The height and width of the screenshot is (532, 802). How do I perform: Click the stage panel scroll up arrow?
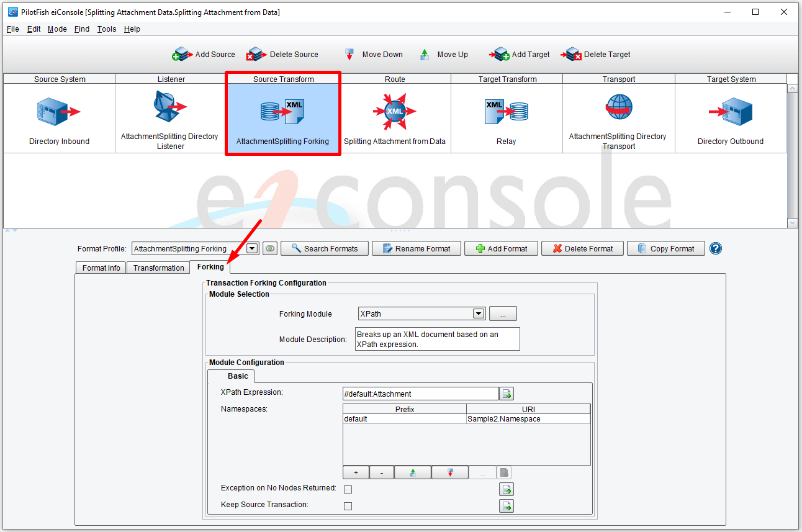[792, 89]
